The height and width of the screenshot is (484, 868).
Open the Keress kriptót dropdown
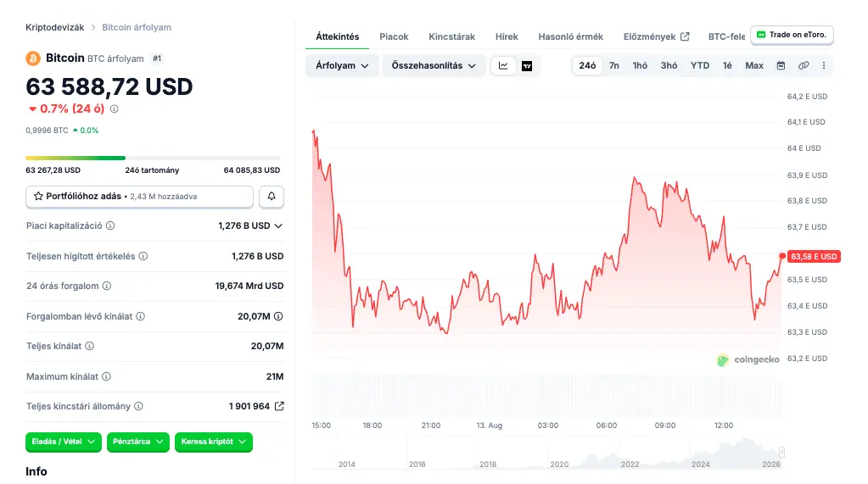(214, 442)
